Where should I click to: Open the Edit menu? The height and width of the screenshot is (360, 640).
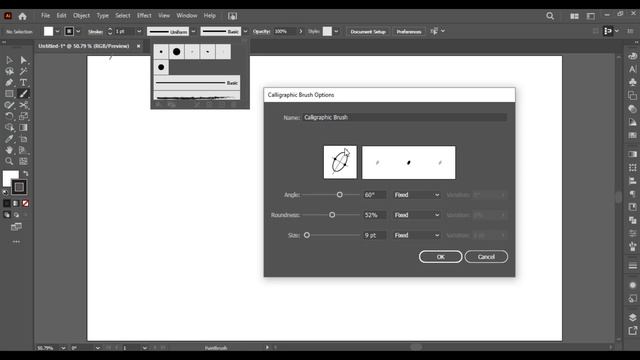point(61,16)
